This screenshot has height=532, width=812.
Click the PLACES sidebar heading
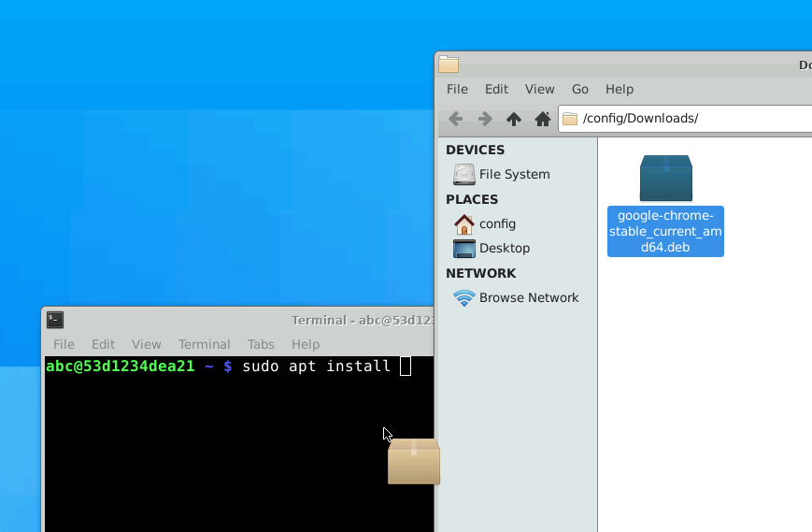tap(472, 199)
